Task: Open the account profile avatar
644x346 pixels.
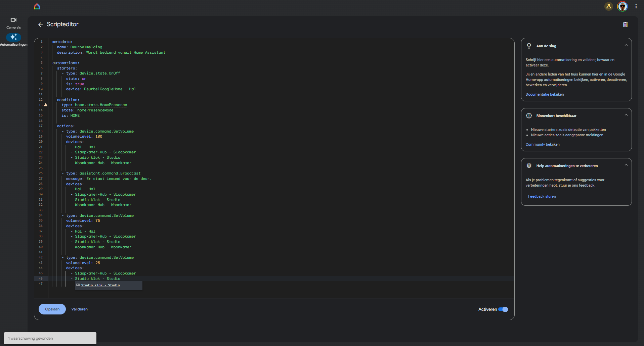Action: click(622, 6)
